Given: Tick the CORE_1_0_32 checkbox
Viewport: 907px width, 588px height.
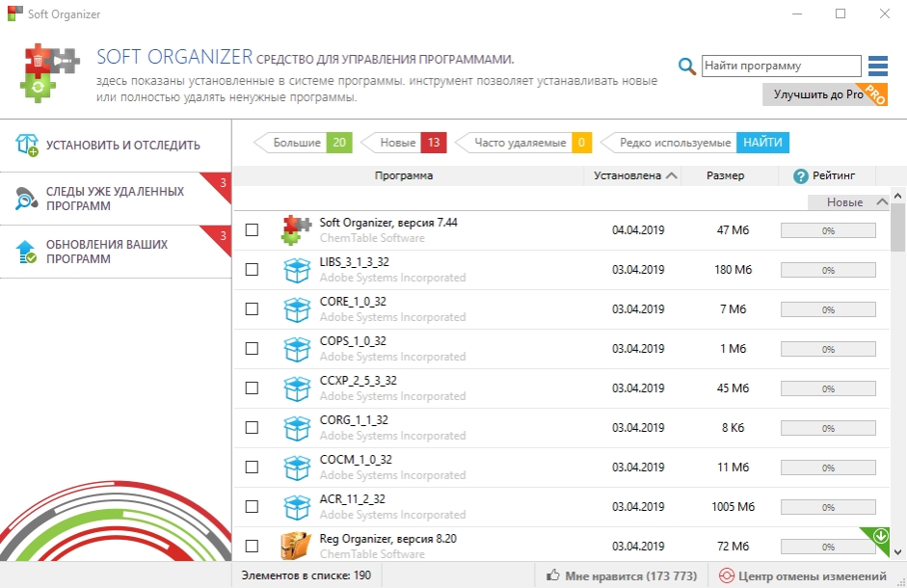Looking at the screenshot, I should click(252, 309).
